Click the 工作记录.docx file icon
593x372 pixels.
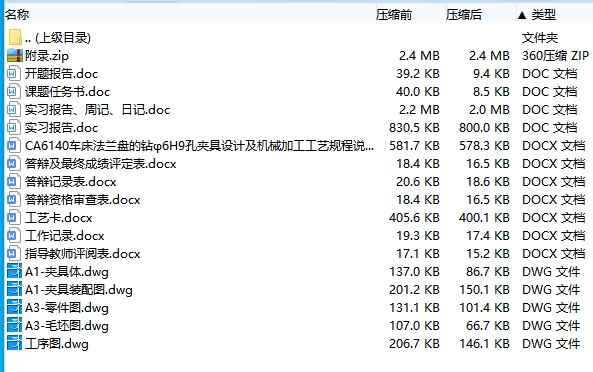tap(13, 236)
